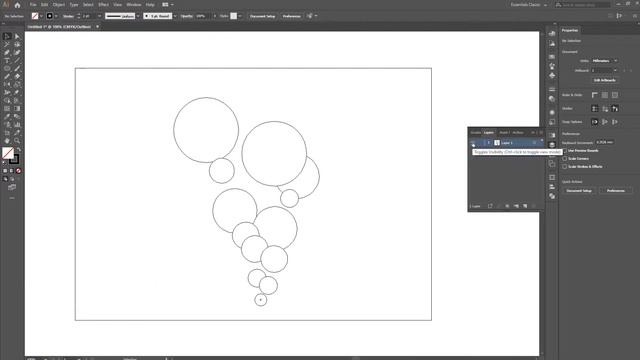Click Preferences in control bar
Screen dimensions: 640x360
click(x=291, y=16)
